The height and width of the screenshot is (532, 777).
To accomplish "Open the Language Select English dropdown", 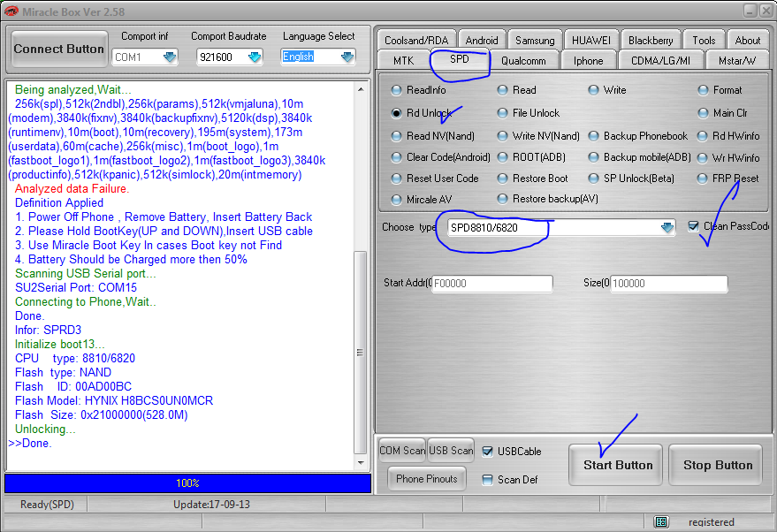I will pos(347,57).
